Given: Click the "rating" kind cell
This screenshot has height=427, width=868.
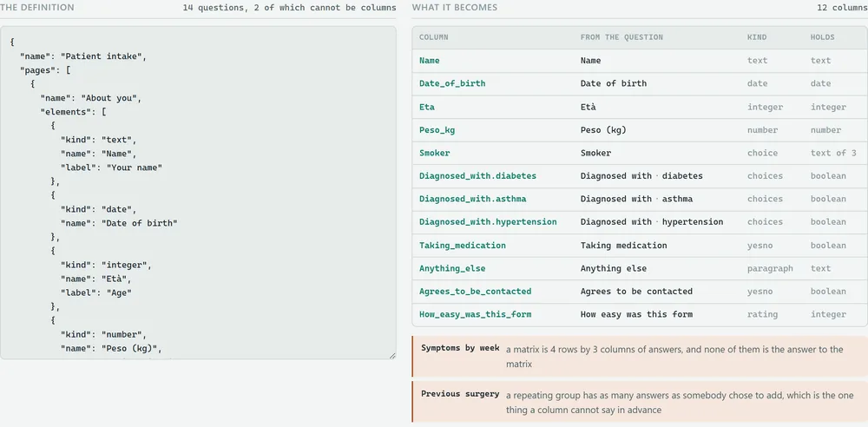Looking at the screenshot, I should click(762, 314).
